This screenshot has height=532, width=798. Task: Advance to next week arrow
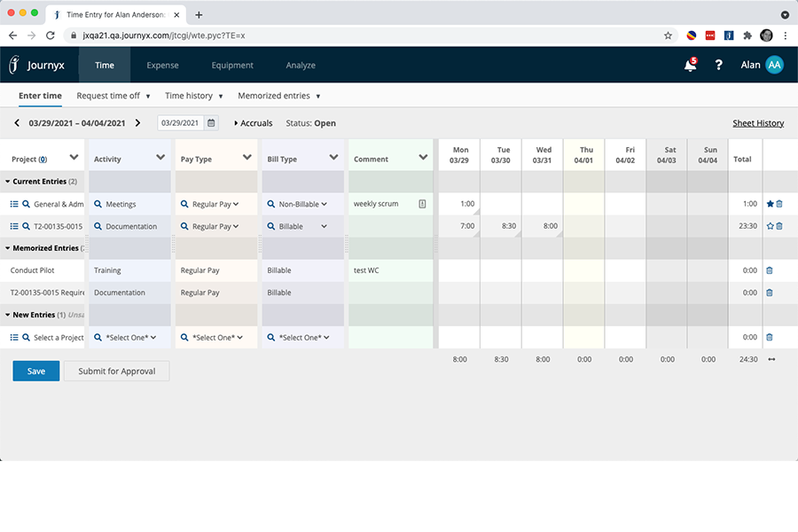point(137,123)
